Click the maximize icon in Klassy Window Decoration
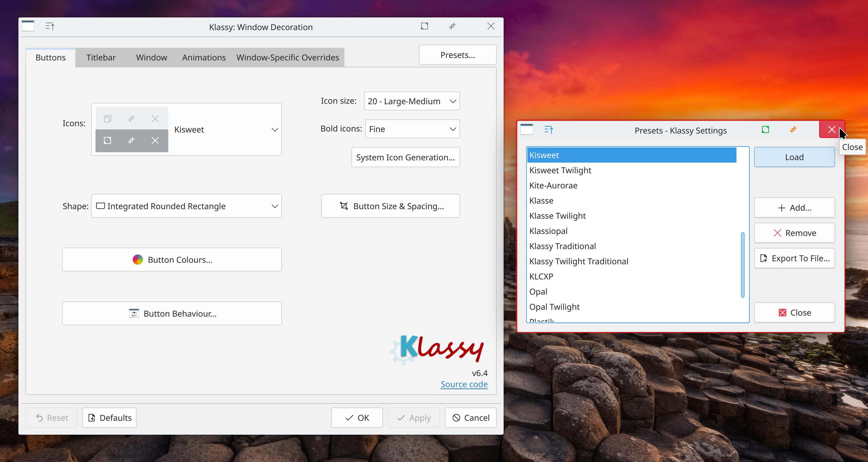 tap(425, 26)
